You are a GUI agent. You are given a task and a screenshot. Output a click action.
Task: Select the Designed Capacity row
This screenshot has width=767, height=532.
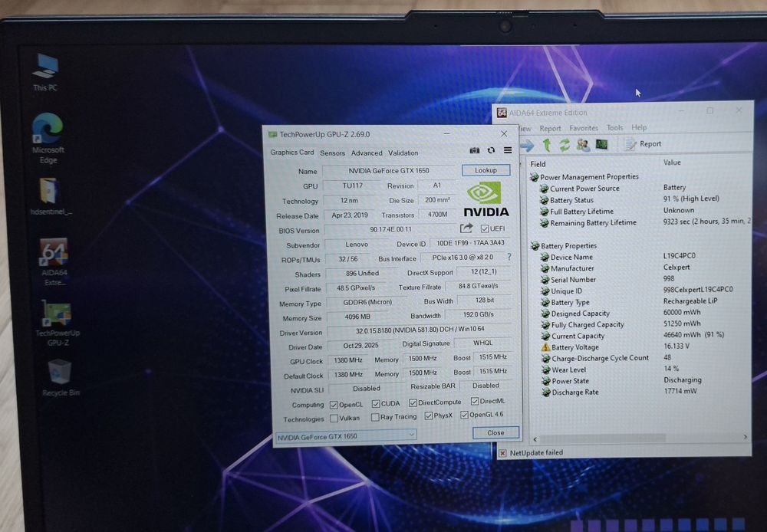621,313
